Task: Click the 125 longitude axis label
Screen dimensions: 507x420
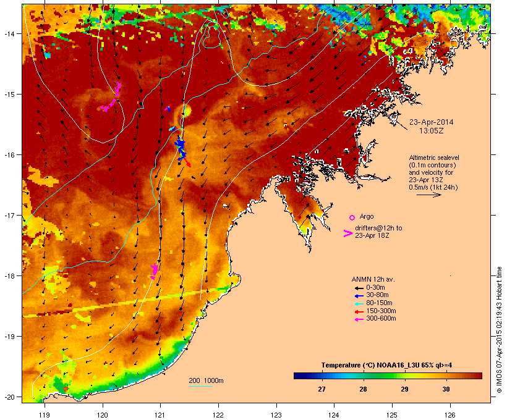Action: 392,415
